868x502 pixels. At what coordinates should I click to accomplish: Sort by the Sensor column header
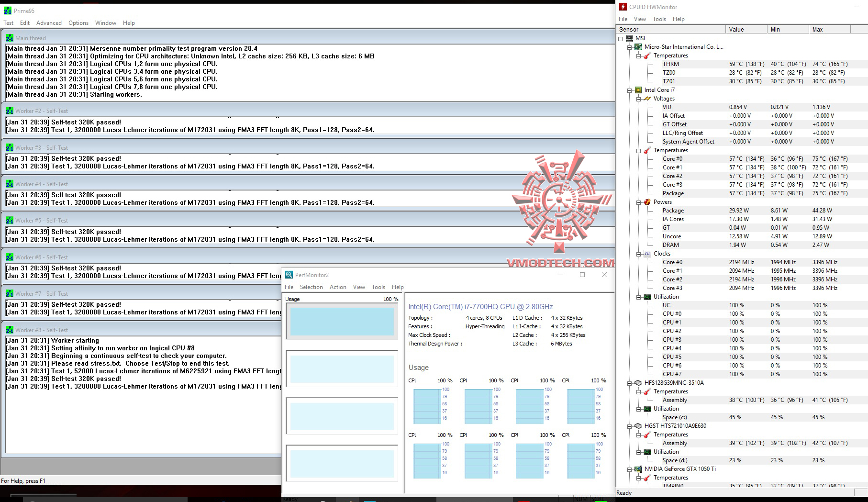coord(671,29)
